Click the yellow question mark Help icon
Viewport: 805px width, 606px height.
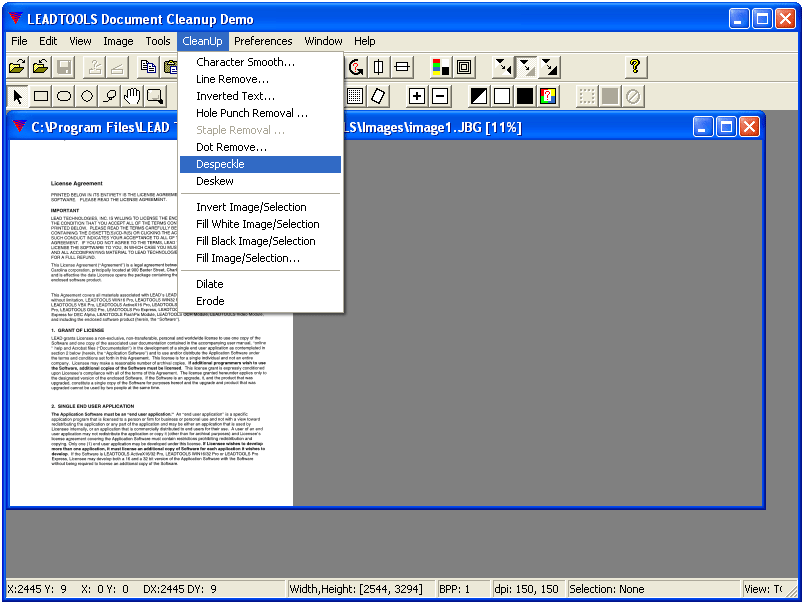(635, 67)
